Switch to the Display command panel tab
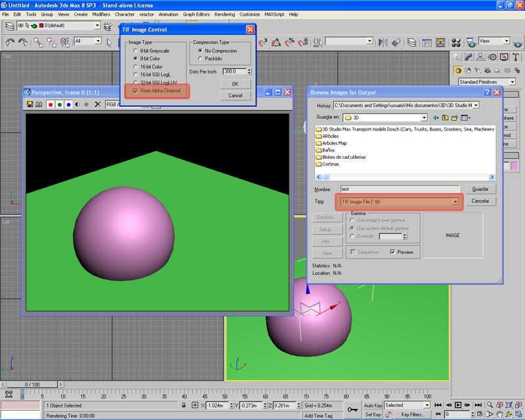This screenshot has width=525, height=420. [x=504, y=57]
